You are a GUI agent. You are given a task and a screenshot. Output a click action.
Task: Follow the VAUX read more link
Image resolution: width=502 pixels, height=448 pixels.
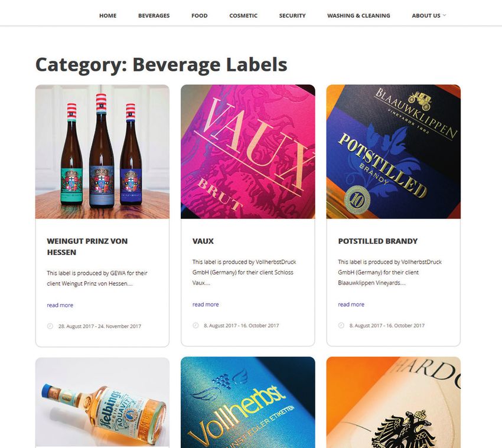coord(206,305)
